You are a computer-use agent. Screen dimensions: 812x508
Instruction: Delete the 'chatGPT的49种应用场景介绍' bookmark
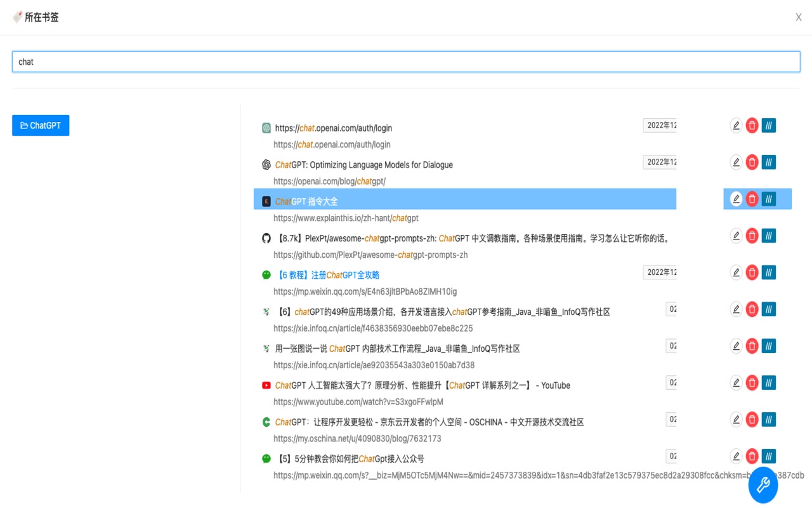[x=752, y=310]
